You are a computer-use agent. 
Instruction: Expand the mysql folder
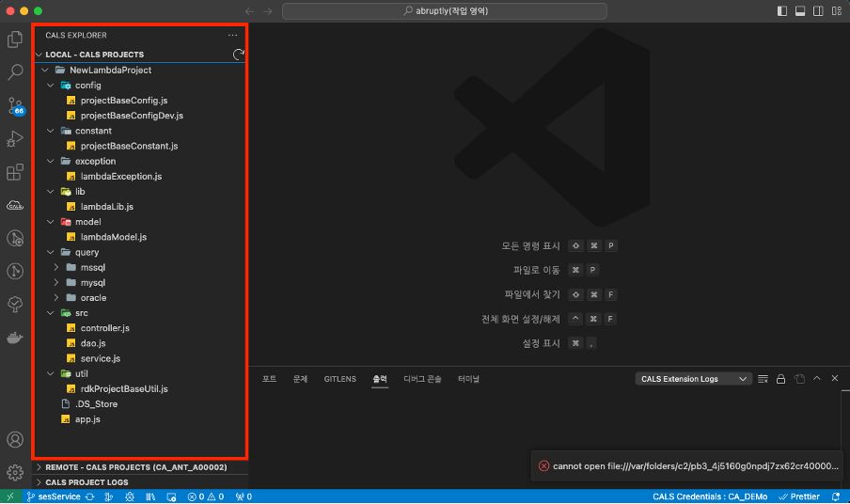[56, 282]
